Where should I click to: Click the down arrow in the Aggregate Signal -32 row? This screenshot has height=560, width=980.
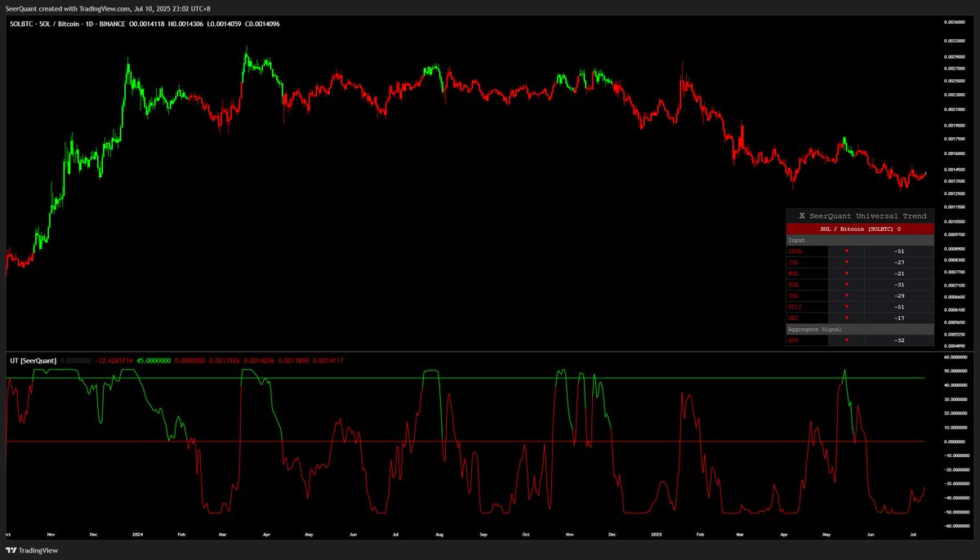846,340
